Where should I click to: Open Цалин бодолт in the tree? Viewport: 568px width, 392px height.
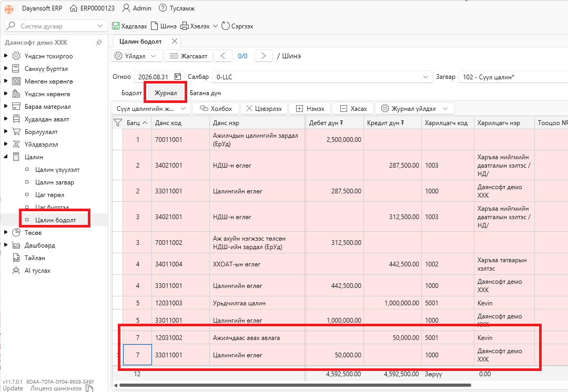55,220
